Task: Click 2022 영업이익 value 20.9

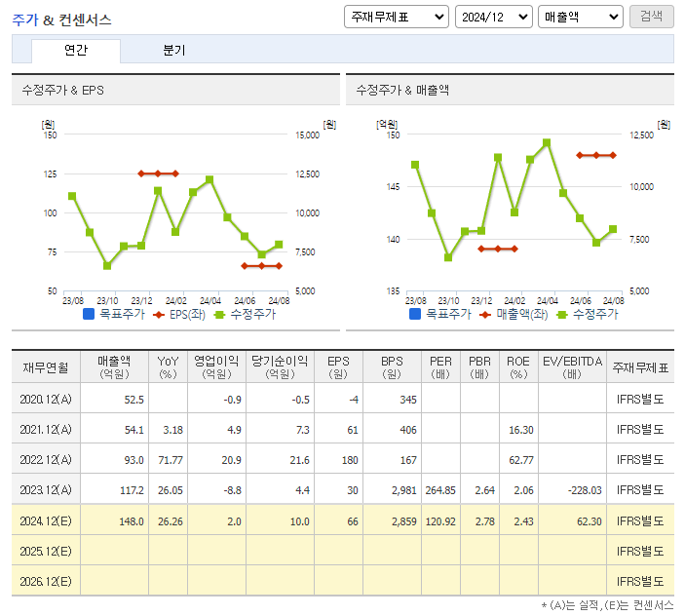Action: tap(232, 460)
